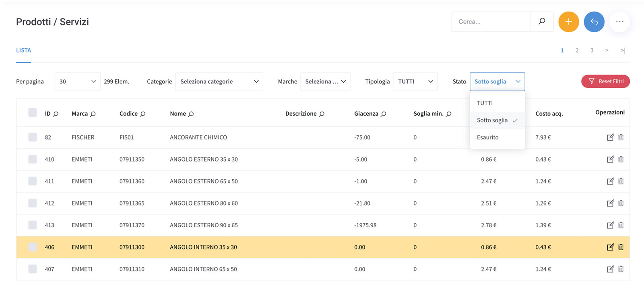This screenshot has width=644, height=301.
Task: Check the row with ID 82
Action: coord(33,137)
